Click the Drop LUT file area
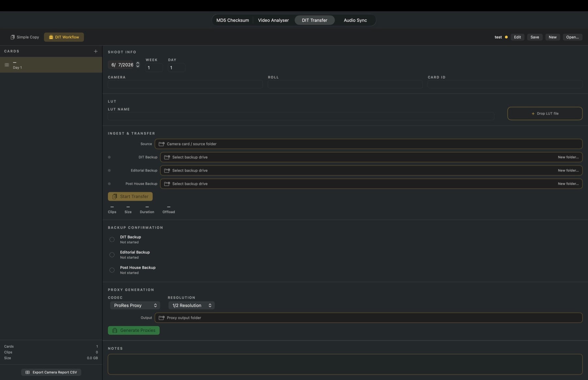Screen dimensions: 588x380 tap(545, 113)
